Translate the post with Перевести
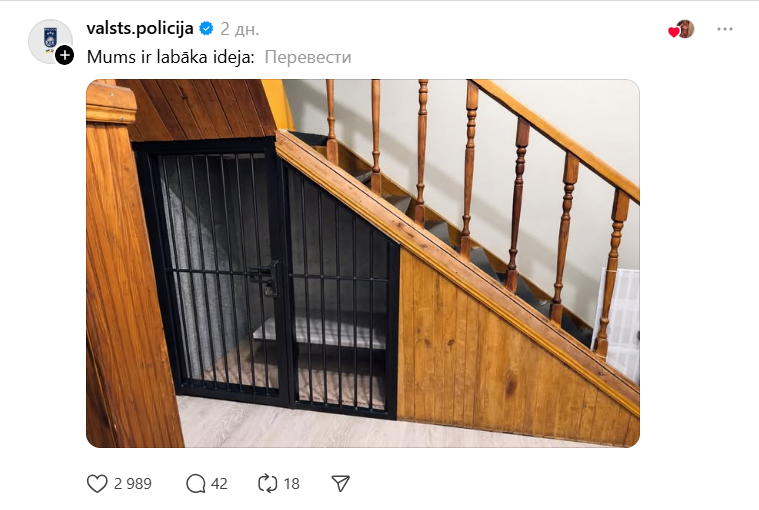 click(308, 57)
